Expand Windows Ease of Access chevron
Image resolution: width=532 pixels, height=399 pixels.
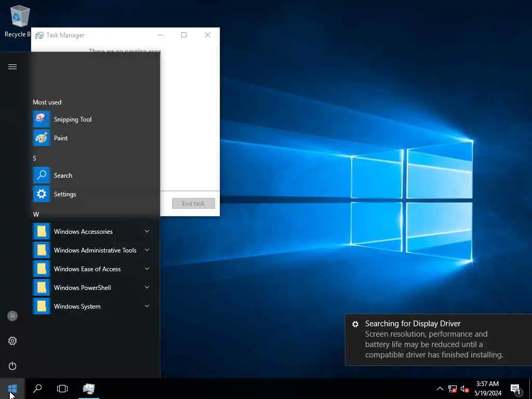[x=147, y=269]
